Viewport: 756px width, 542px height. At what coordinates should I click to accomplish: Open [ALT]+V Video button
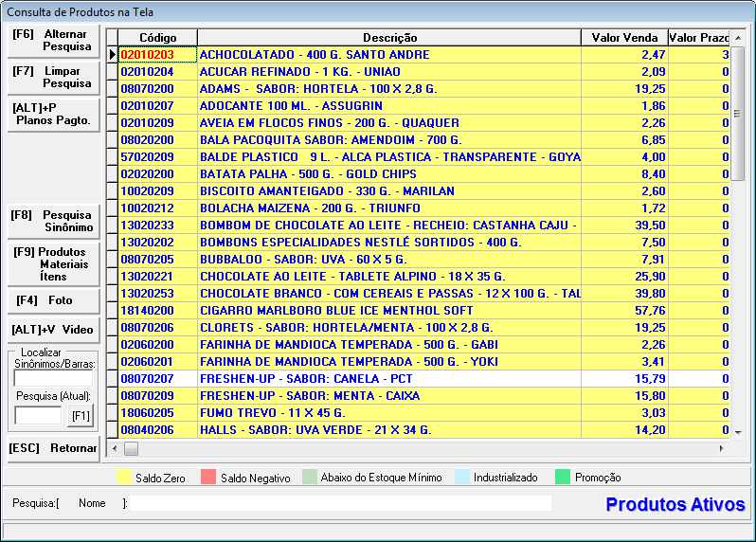52,329
